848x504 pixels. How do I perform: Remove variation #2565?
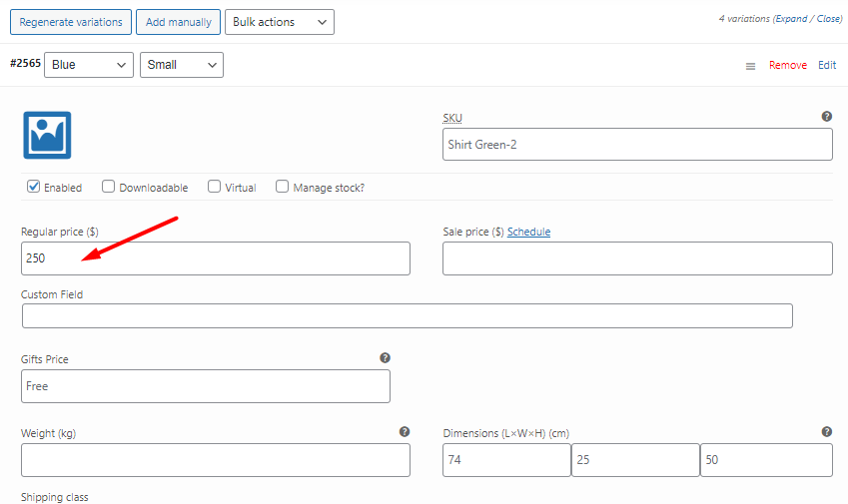coord(788,65)
